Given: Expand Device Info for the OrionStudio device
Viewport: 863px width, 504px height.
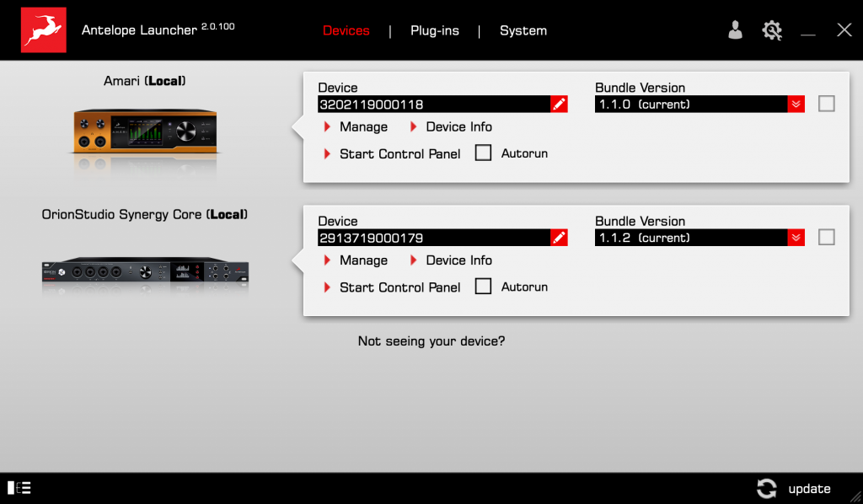Looking at the screenshot, I should point(452,260).
